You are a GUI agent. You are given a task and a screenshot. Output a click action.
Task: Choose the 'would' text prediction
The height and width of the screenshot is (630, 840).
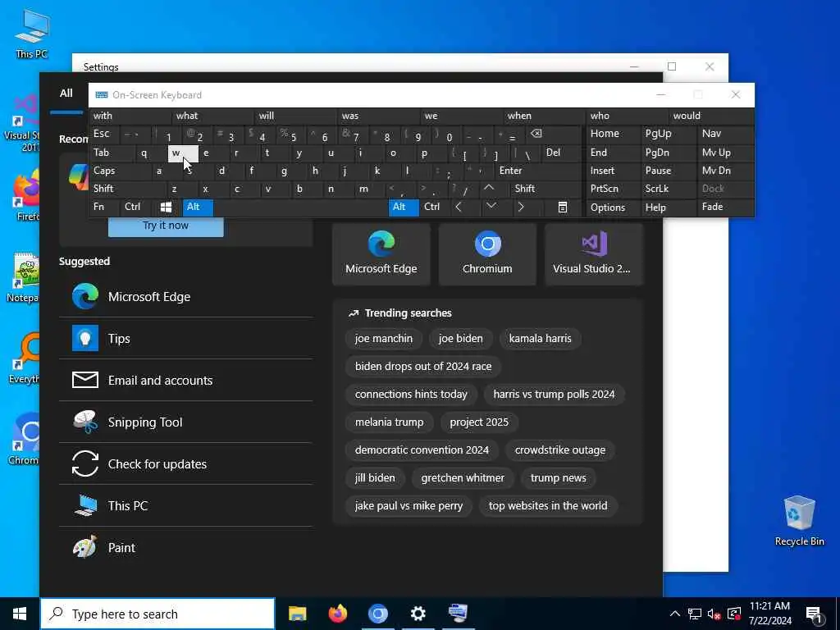point(711,116)
